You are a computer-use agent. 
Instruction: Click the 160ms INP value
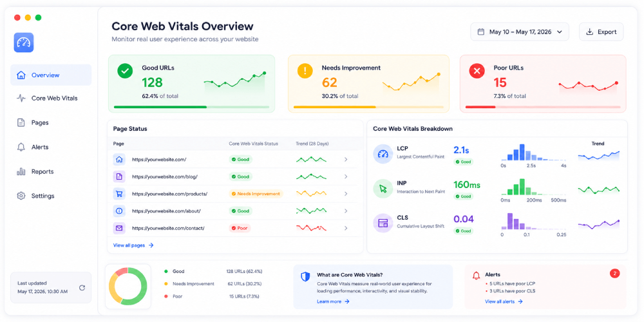pyautogui.click(x=466, y=185)
